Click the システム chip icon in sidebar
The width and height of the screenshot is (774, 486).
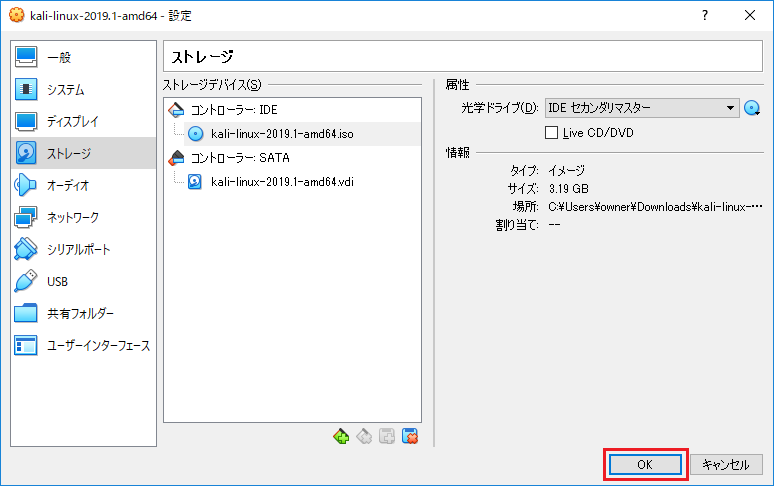click(26, 89)
